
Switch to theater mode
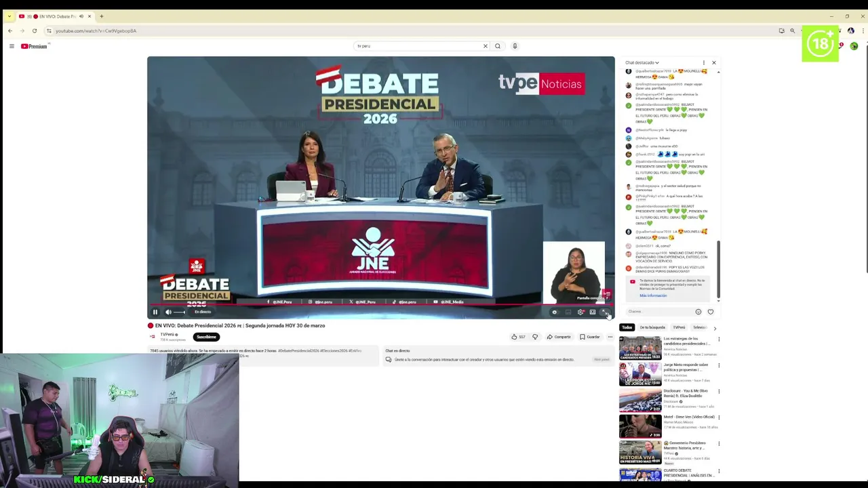(593, 312)
